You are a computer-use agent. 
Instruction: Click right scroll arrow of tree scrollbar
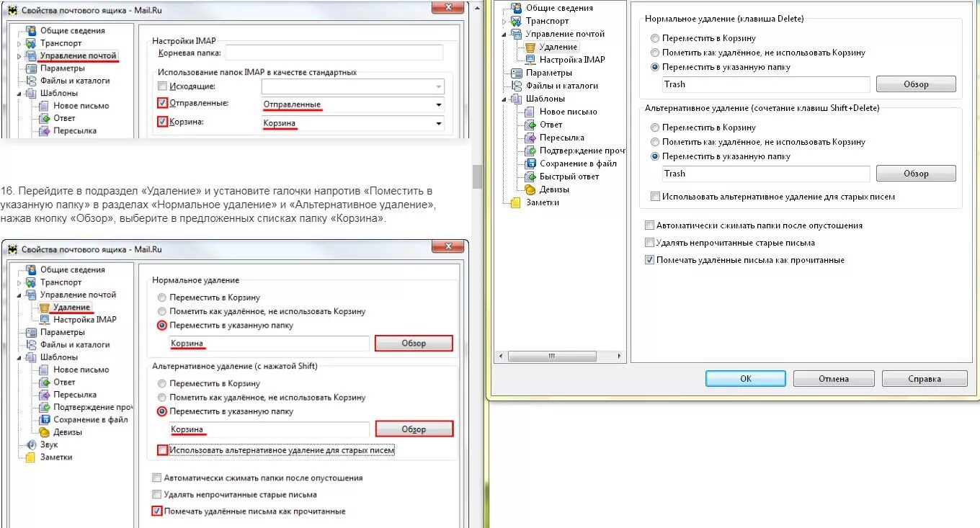[619, 357]
